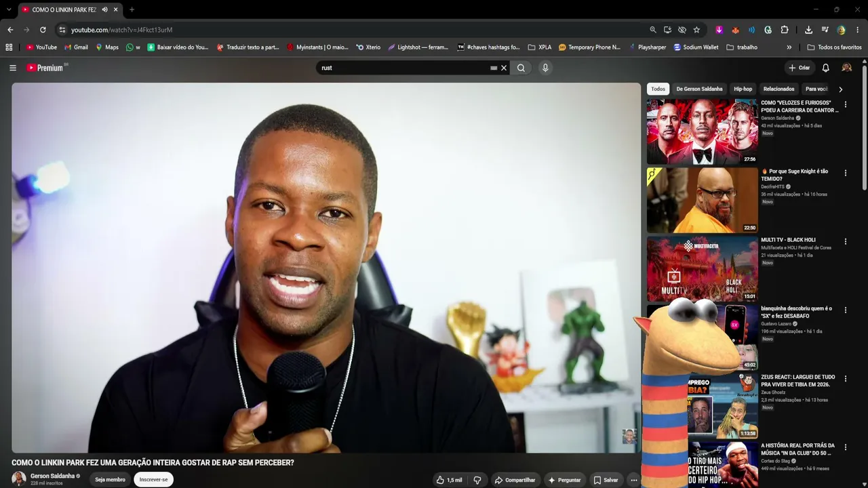This screenshot has width=868, height=488.
Task: Open the Gerson Saldanha channel name link
Action: (52, 476)
